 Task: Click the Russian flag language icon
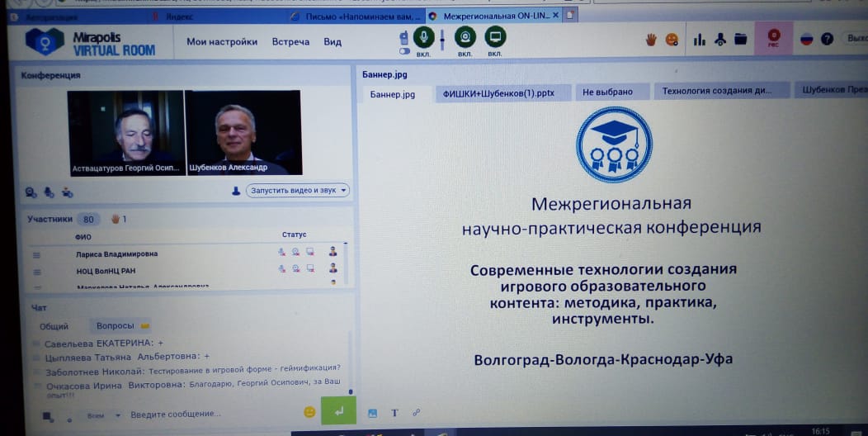(x=806, y=39)
